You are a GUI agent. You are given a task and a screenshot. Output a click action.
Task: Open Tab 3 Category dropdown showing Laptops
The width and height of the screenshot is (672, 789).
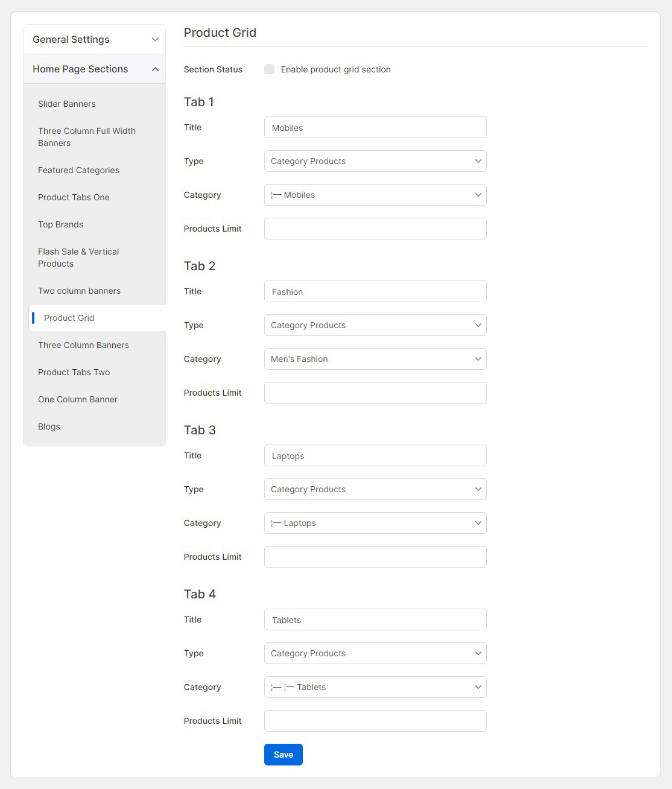[x=375, y=523]
